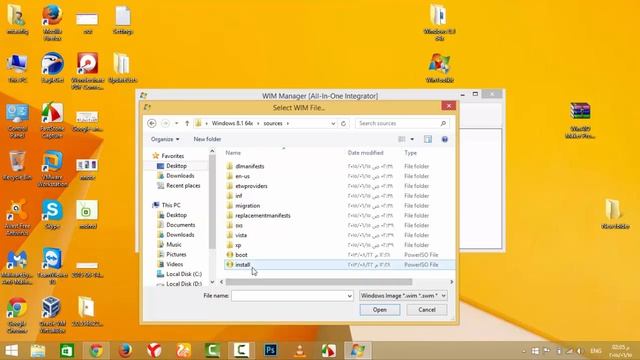Expand address bar previous locations
Image resolution: width=640 pixels, height=360 pixels.
pyautogui.click(x=333, y=123)
